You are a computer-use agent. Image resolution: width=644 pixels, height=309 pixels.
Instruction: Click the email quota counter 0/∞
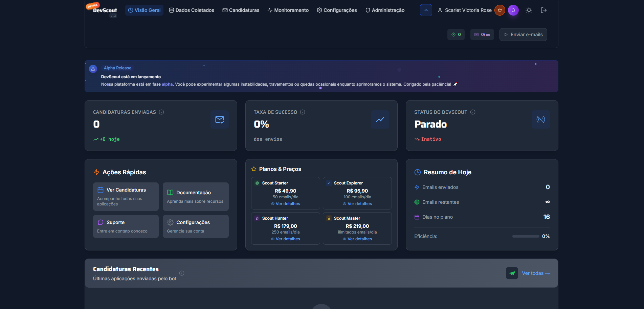(482, 35)
